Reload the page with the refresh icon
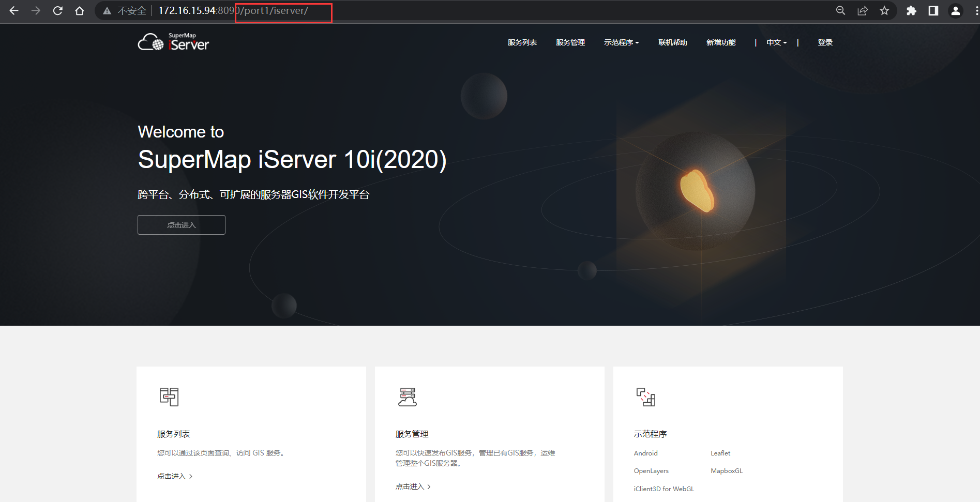The width and height of the screenshot is (980, 502). click(x=58, y=11)
